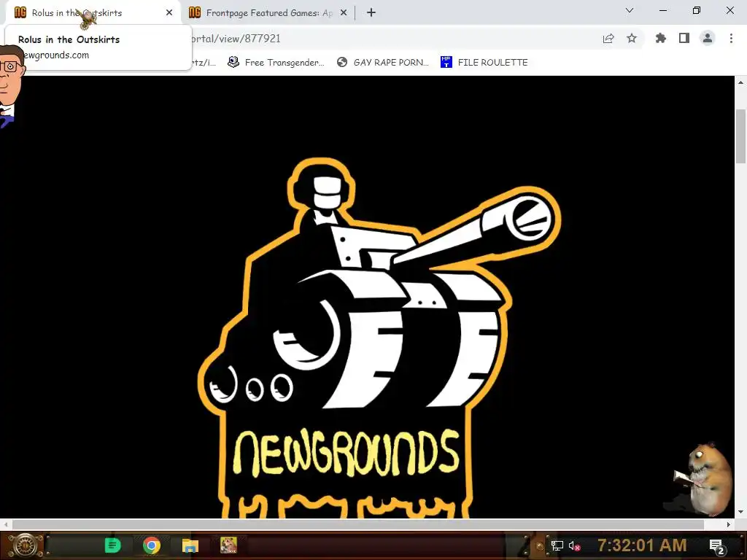747x560 pixels.
Task: Click the NG favicon on Rolus tab
Action: (20, 13)
